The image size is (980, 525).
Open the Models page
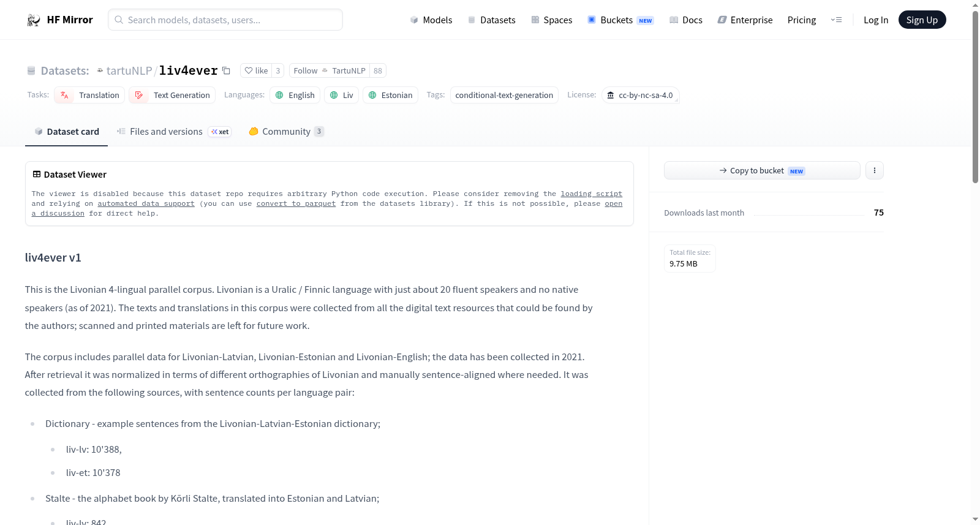tap(431, 20)
